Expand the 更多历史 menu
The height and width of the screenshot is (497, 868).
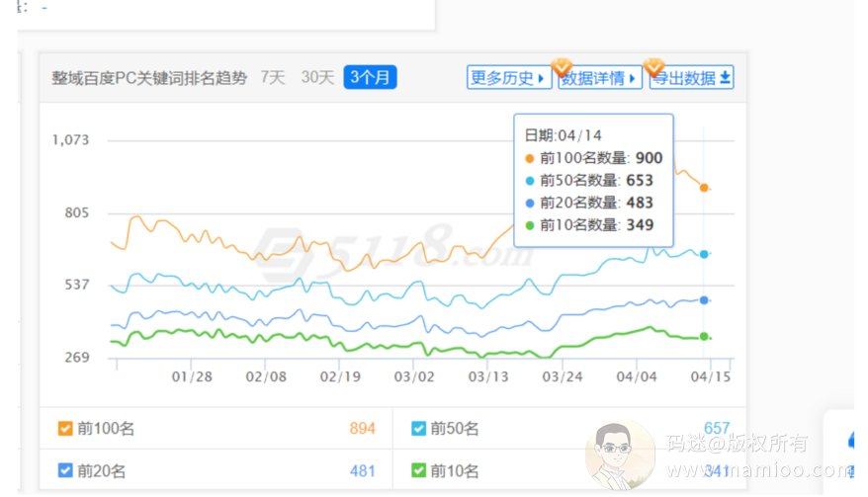point(508,78)
